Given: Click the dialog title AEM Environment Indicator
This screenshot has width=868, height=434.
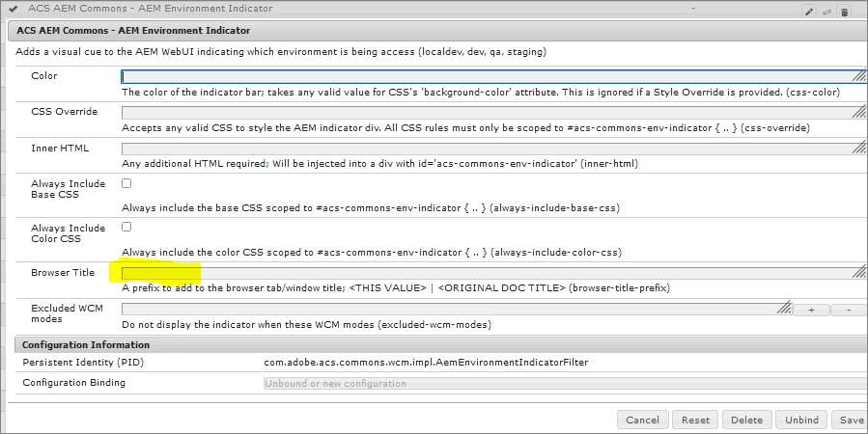Looking at the screenshot, I should click(x=133, y=31).
